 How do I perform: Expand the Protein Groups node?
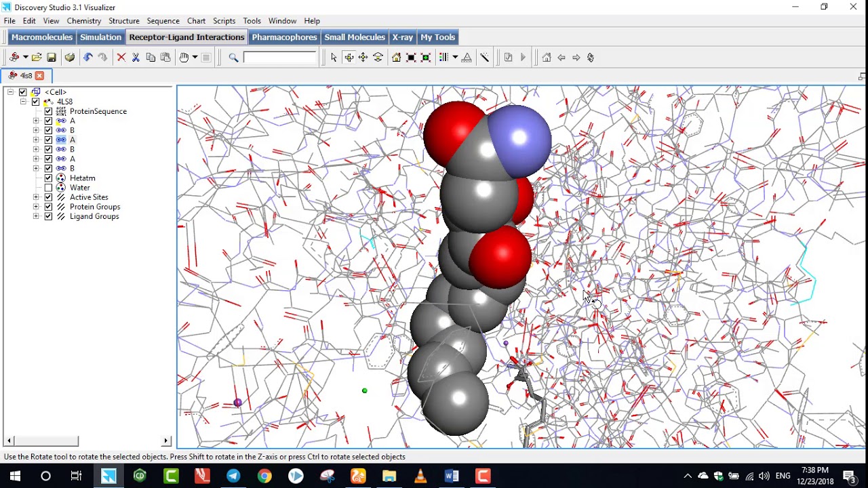coord(36,207)
